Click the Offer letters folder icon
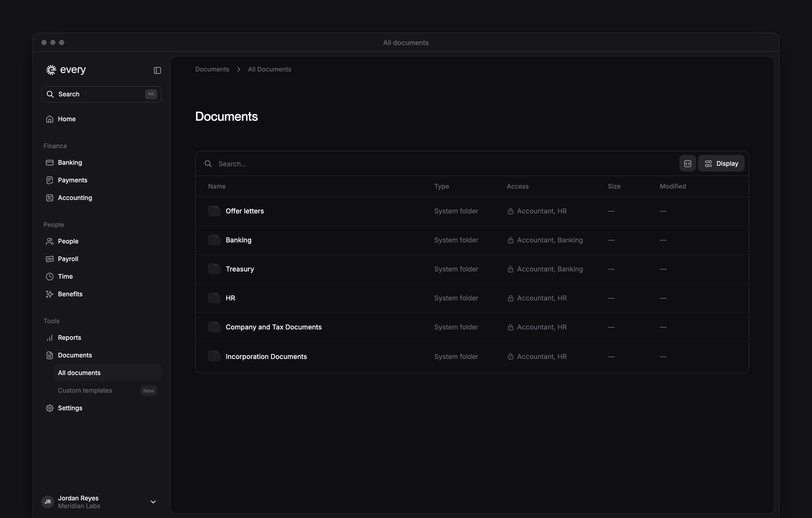812x518 pixels. click(214, 211)
